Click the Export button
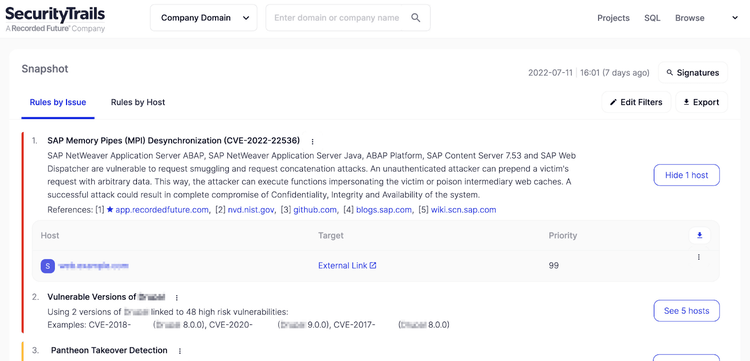Viewport: 750px width, 361px height. [x=702, y=102]
